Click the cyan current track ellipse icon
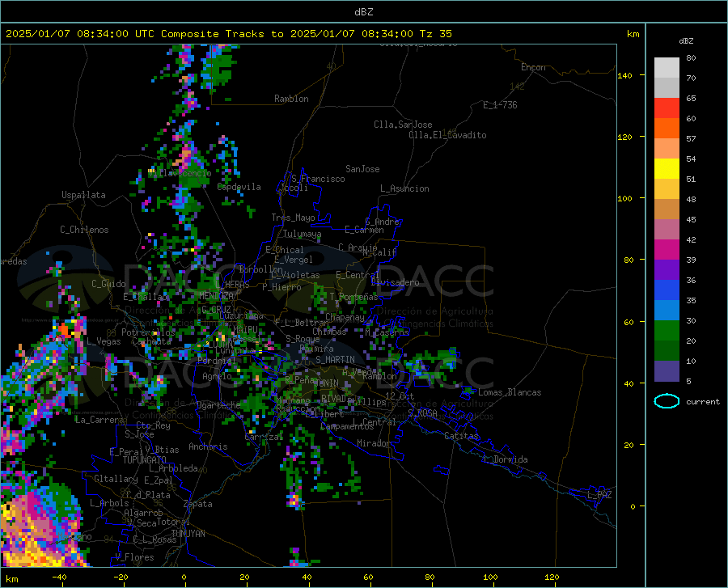Image resolution: width=728 pixels, height=588 pixels. pyautogui.click(x=667, y=401)
